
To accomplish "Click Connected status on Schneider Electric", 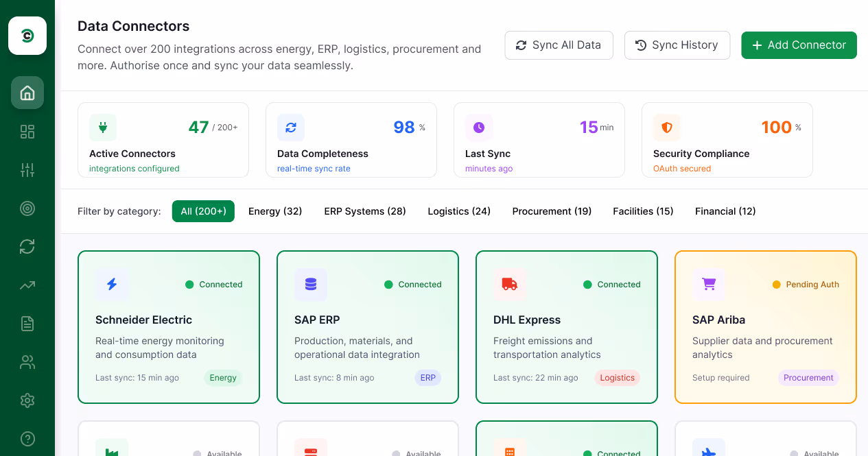I will [214, 285].
